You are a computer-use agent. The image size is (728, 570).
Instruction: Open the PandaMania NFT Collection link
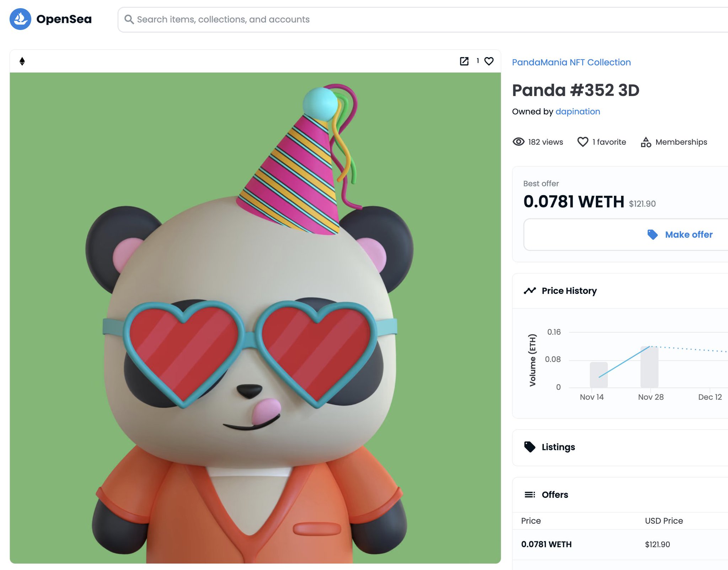coord(571,62)
